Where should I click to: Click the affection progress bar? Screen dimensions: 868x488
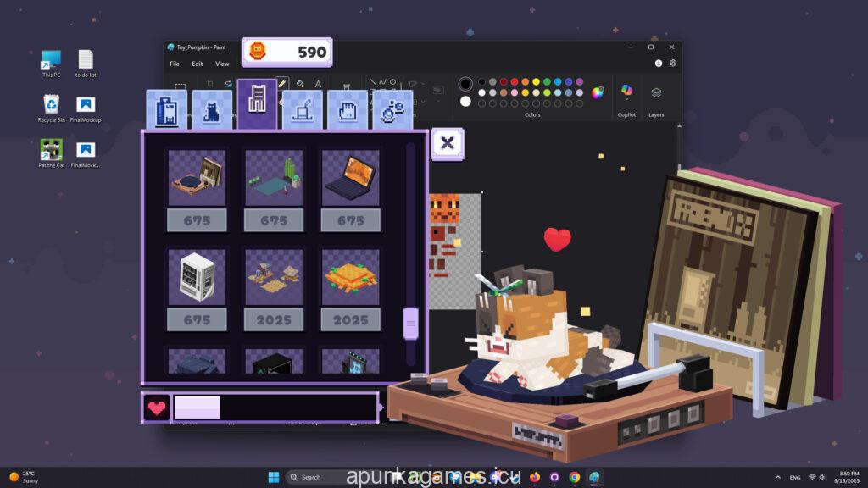275,408
